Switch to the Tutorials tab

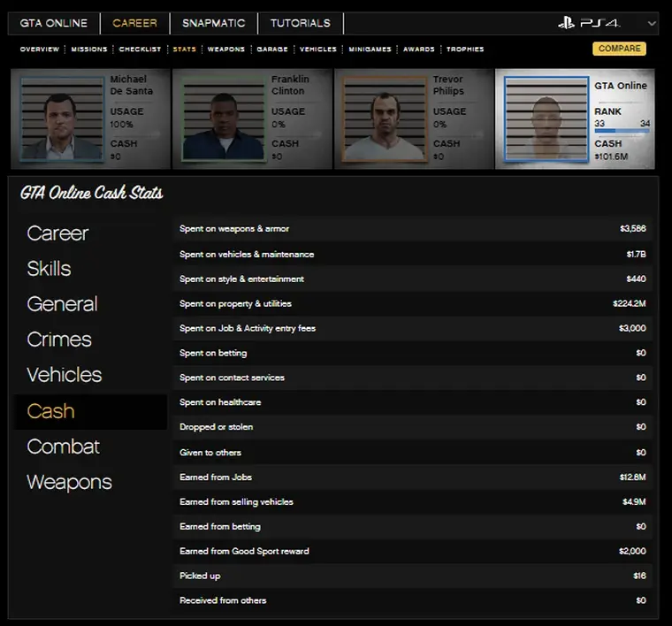[x=300, y=23]
